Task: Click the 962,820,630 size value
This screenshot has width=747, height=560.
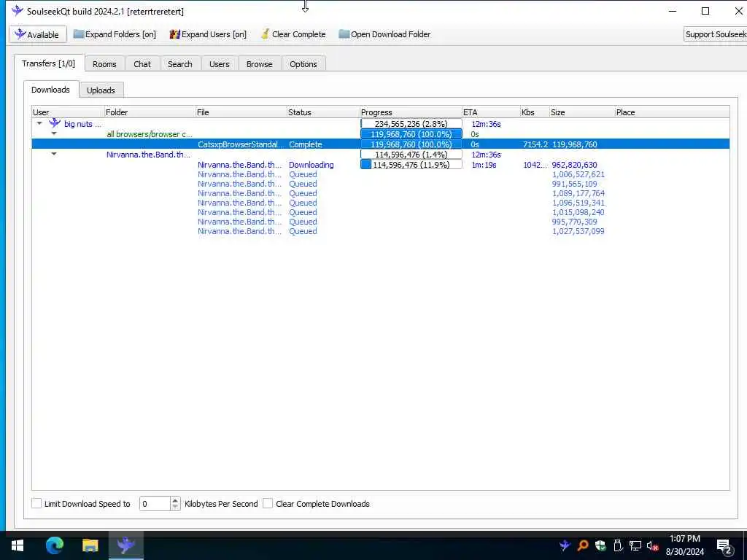Action: 574,165
